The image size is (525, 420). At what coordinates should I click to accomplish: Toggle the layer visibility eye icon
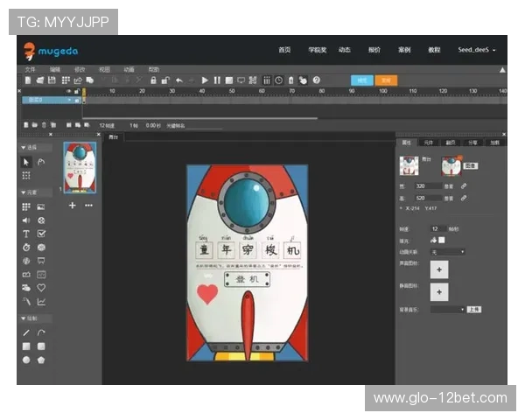69,90
